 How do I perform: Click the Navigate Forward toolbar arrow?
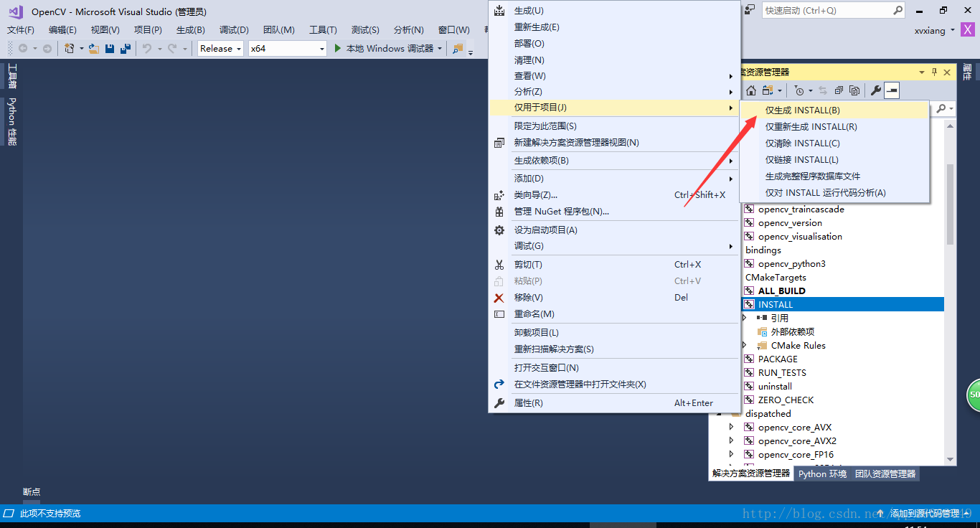tap(47, 48)
